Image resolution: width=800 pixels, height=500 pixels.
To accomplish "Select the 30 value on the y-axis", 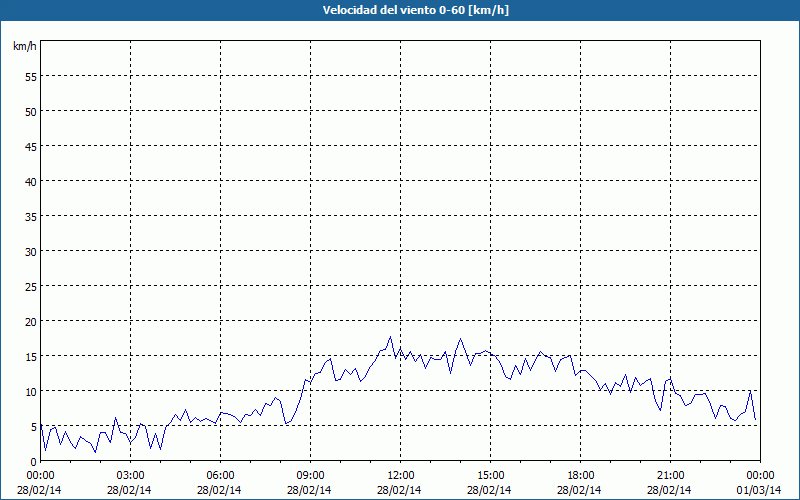I will click(31, 252).
